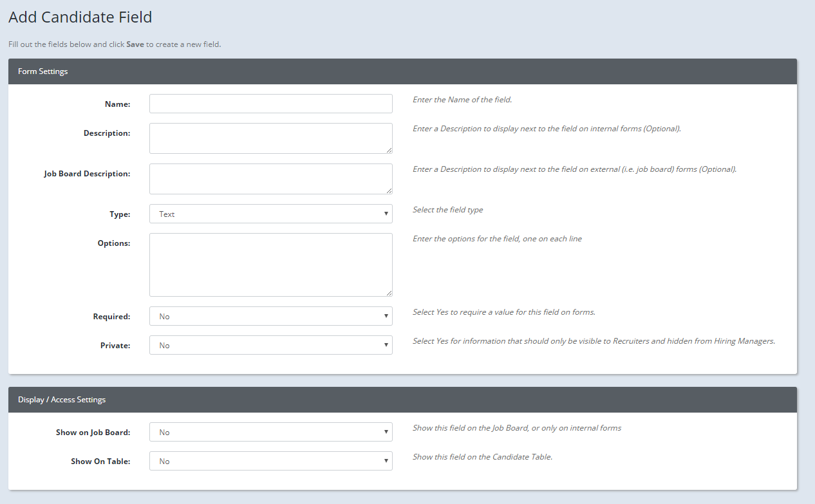Click the Show on Job Board arrow icon
This screenshot has width=815, height=504.
click(x=386, y=432)
